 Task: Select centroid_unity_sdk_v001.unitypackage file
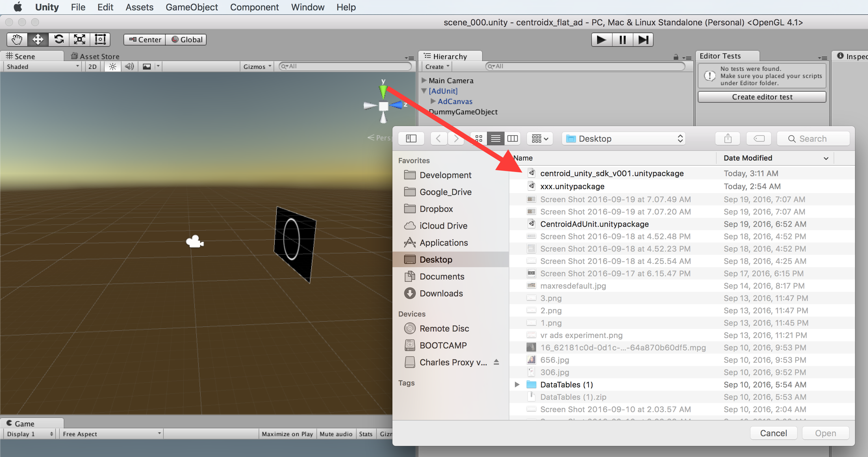(x=682, y=173)
